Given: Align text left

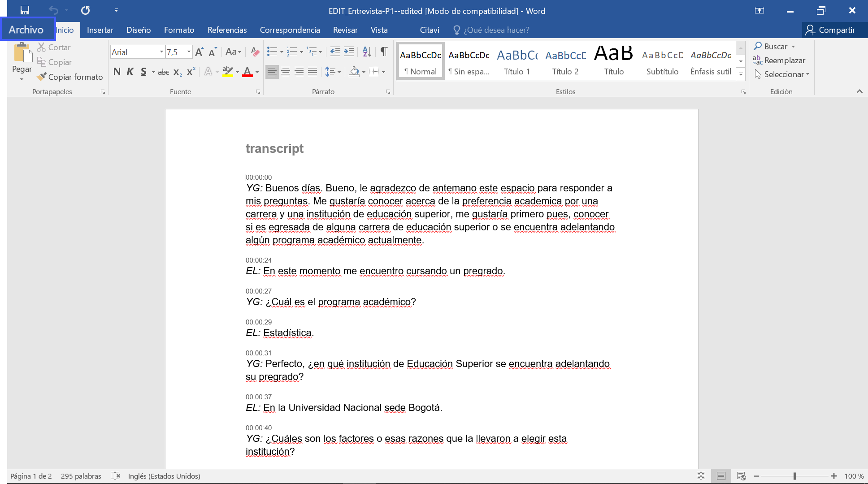Looking at the screenshot, I should click(x=272, y=72).
